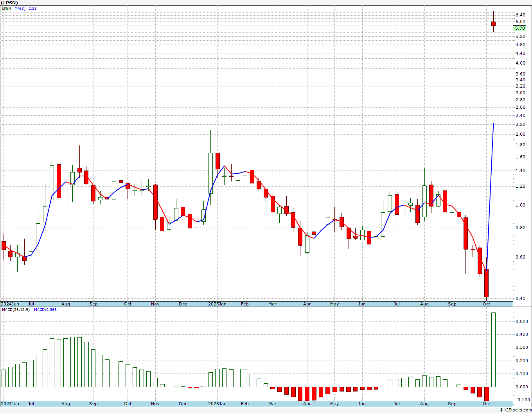Click the 2.60 price axis label
532x413 pixels.
click(x=520, y=107)
